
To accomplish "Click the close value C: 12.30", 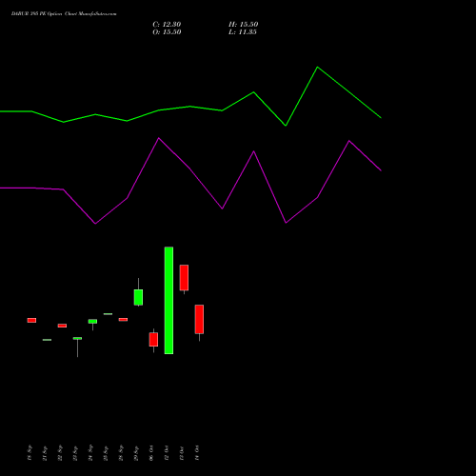I will (x=167, y=25).
